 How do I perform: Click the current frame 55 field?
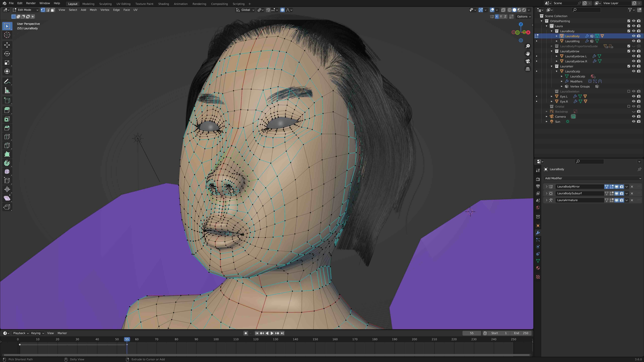(x=472, y=333)
